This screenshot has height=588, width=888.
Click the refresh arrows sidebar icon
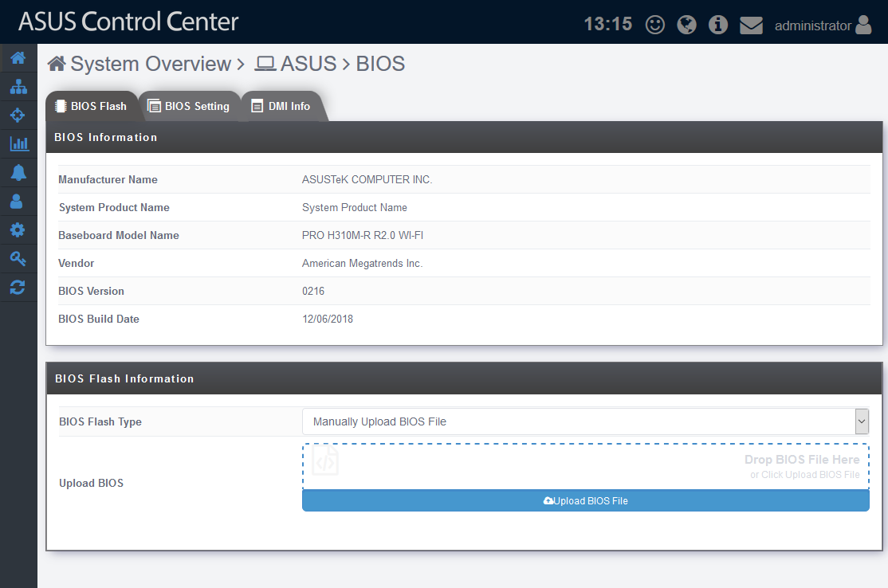pos(18,288)
